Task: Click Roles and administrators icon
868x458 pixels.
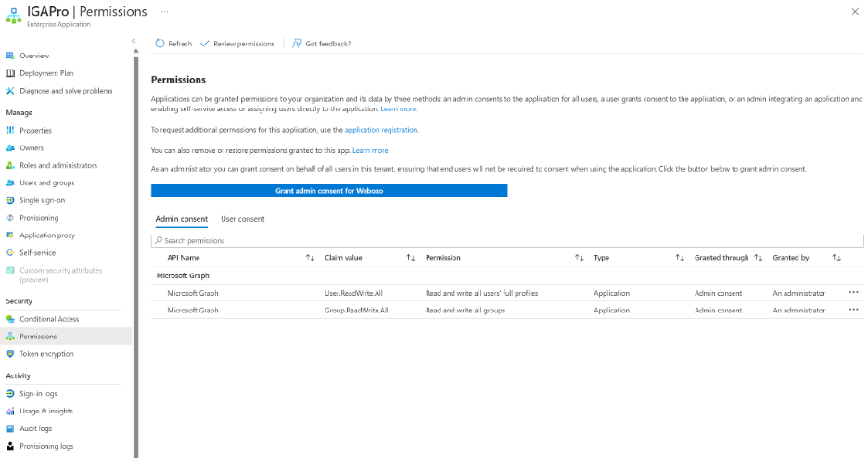Action: click(x=10, y=165)
